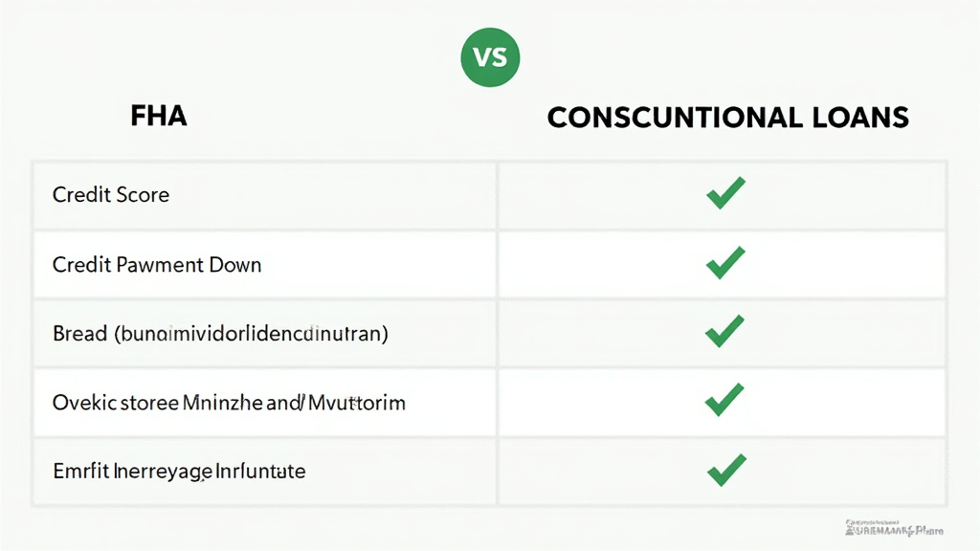Click the green checkmark in Emrfit Inerreyage row
Image resolution: width=980 pixels, height=551 pixels.
click(x=724, y=470)
